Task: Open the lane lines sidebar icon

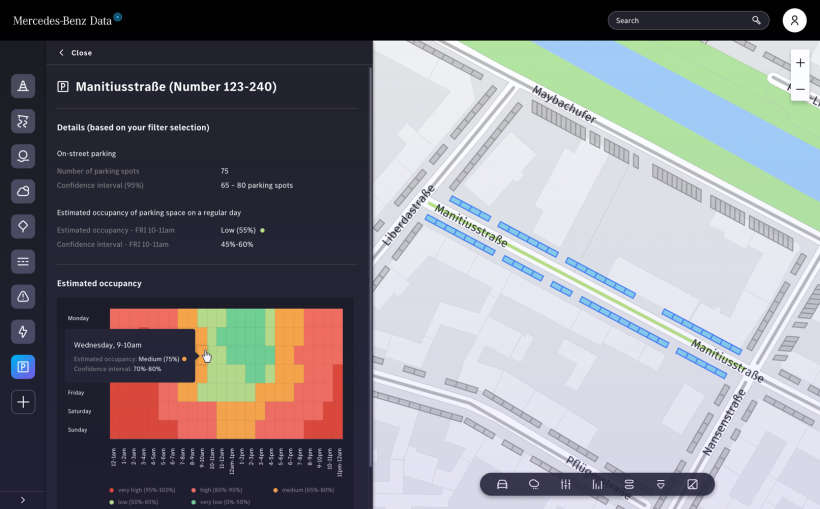Action: pyautogui.click(x=23, y=261)
